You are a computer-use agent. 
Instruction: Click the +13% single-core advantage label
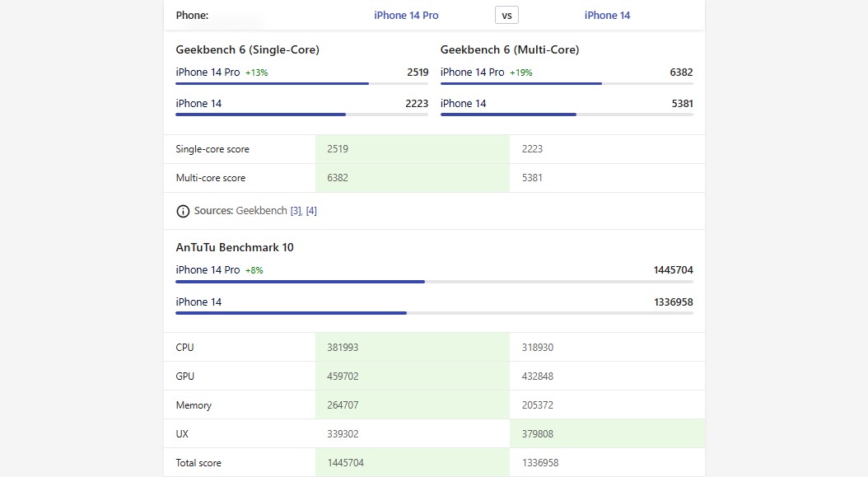pyautogui.click(x=257, y=72)
